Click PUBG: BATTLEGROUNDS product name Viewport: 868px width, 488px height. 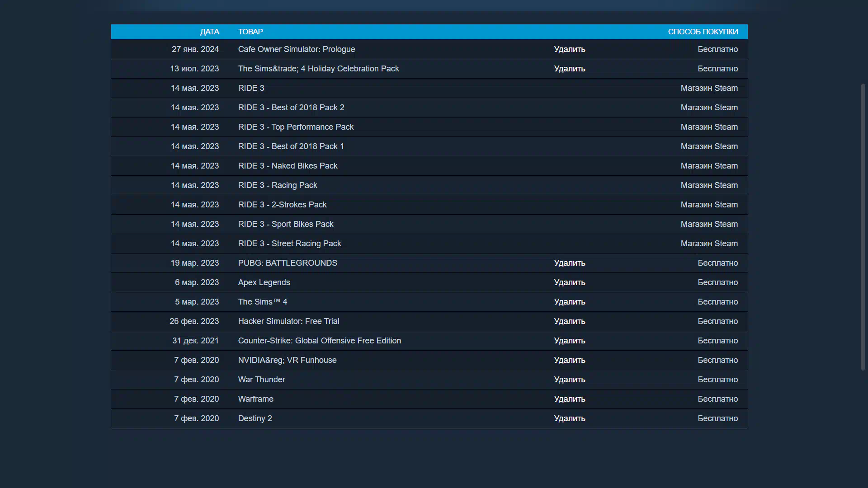pyautogui.click(x=288, y=263)
